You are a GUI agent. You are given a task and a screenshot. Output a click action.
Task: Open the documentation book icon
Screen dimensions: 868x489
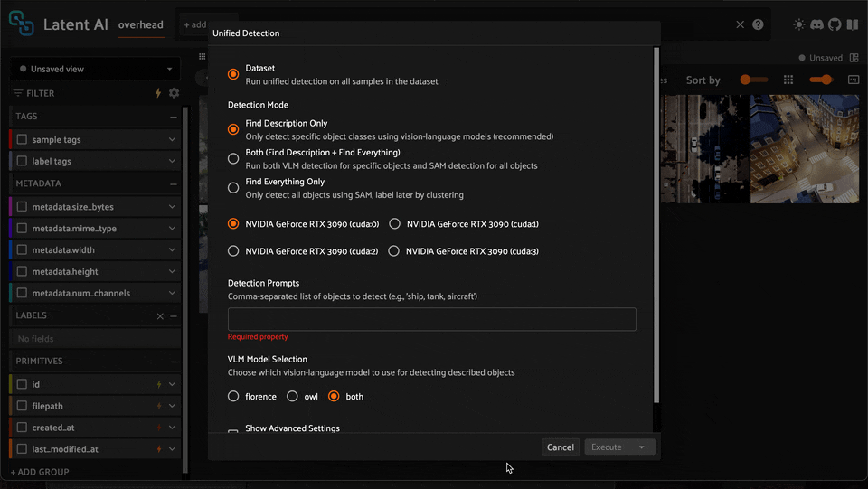pos(853,24)
